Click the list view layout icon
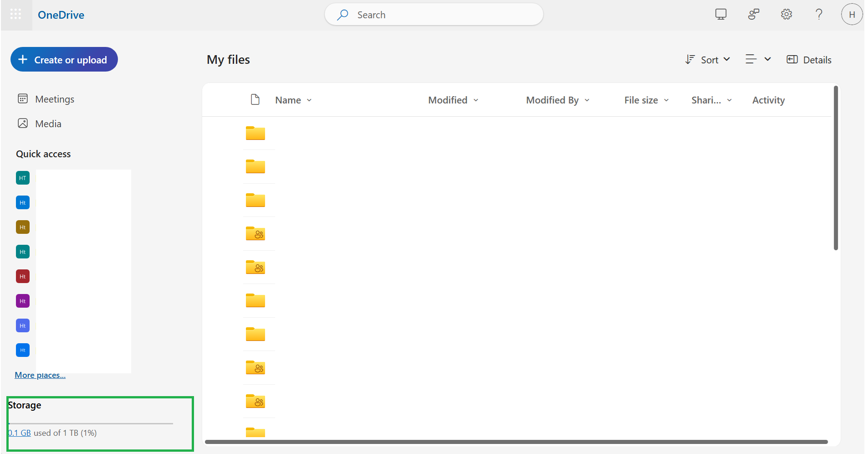 [x=751, y=59]
